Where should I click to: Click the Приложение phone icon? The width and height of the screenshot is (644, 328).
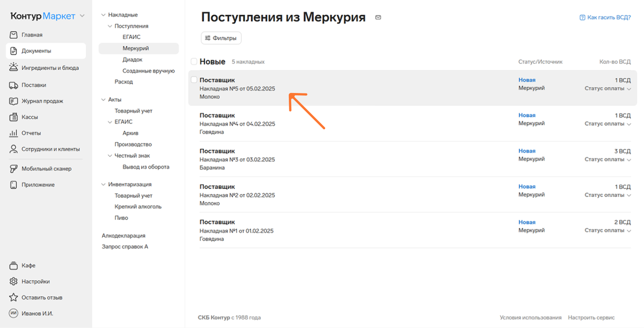14,185
